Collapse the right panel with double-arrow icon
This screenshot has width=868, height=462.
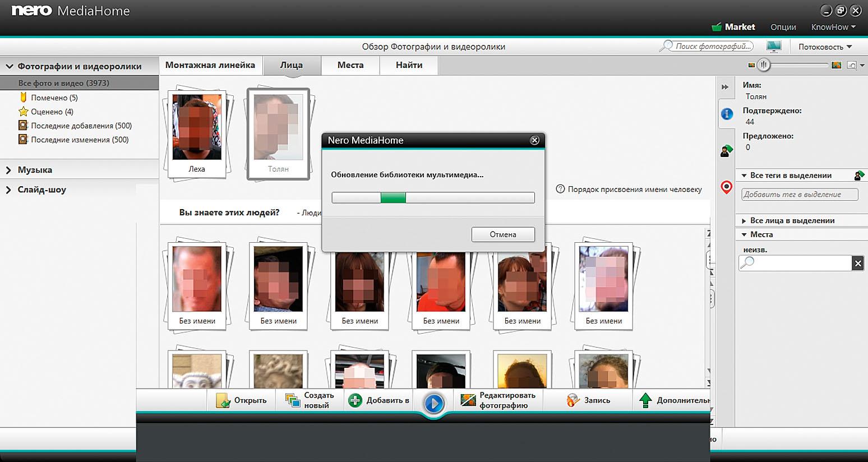pyautogui.click(x=725, y=87)
